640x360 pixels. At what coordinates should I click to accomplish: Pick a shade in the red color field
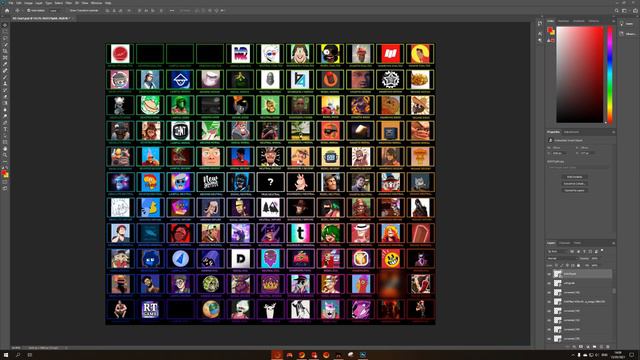[x=580, y=74]
